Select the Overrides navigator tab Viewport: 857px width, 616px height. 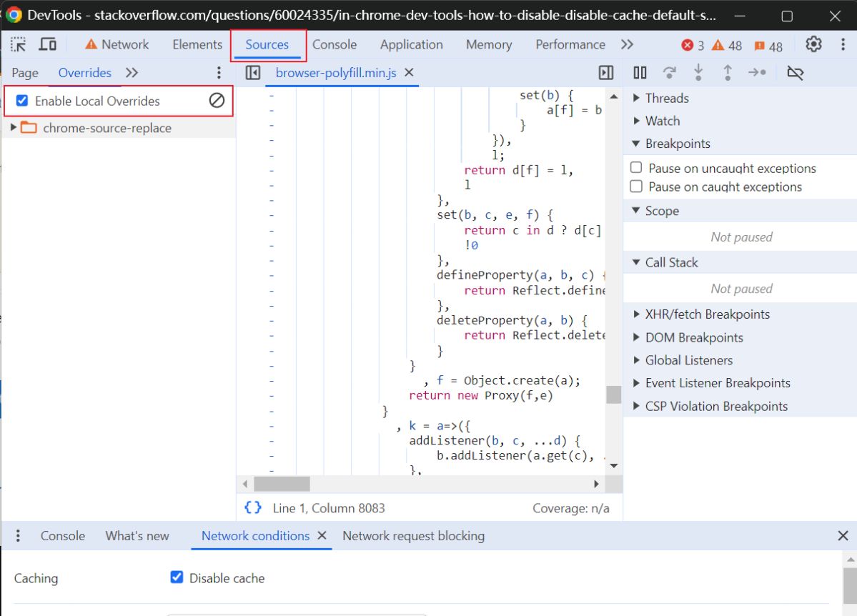(x=85, y=73)
